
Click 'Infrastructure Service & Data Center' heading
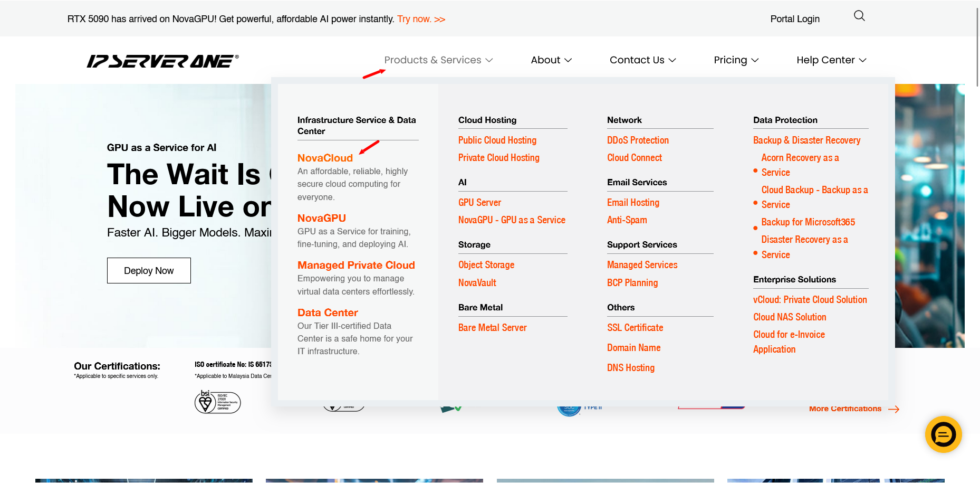(357, 126)
